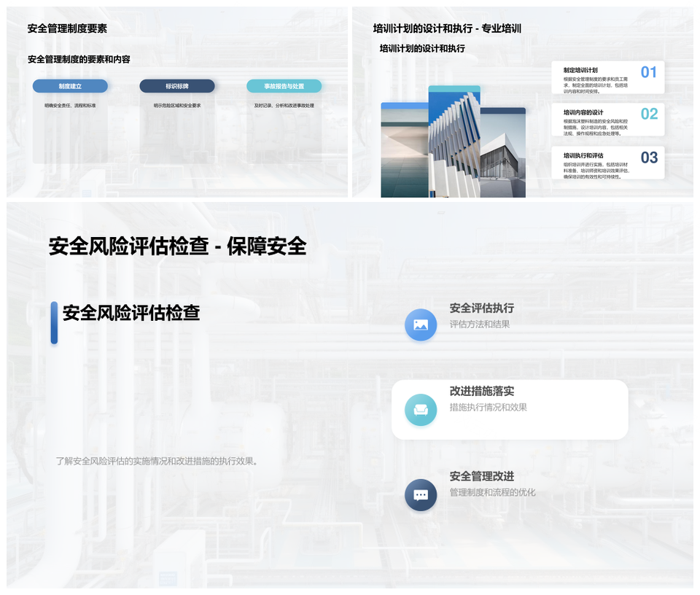Screen dimensions: 700x595
Task: Click the 安全风险评估检查 - 保障安全 title
Action: tap(177, 246)
